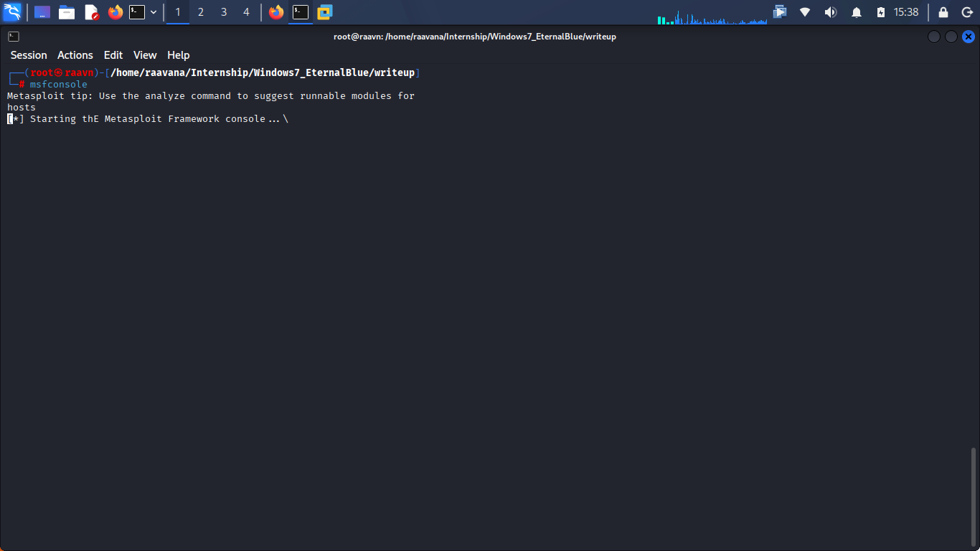This screenshot has height=551, width=980.
Task: Switch to workspace 1
Action: (178, 12)
